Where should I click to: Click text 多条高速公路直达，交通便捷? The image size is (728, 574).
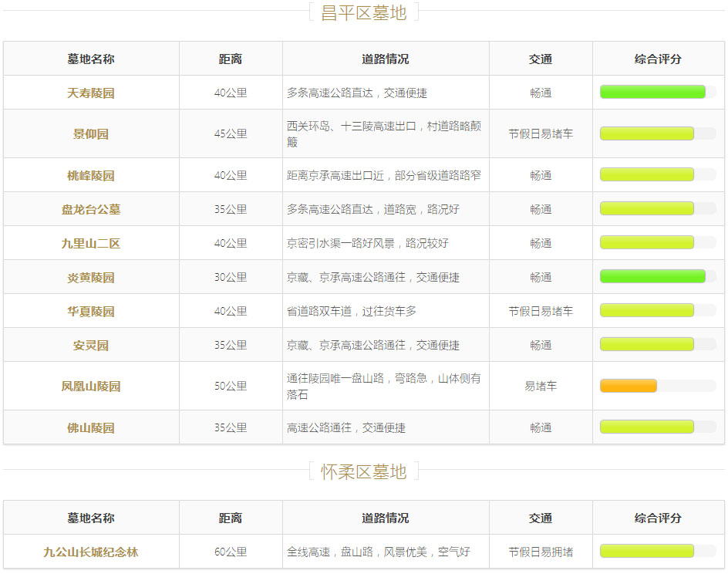pyautogui.click(x=356, y=93)
